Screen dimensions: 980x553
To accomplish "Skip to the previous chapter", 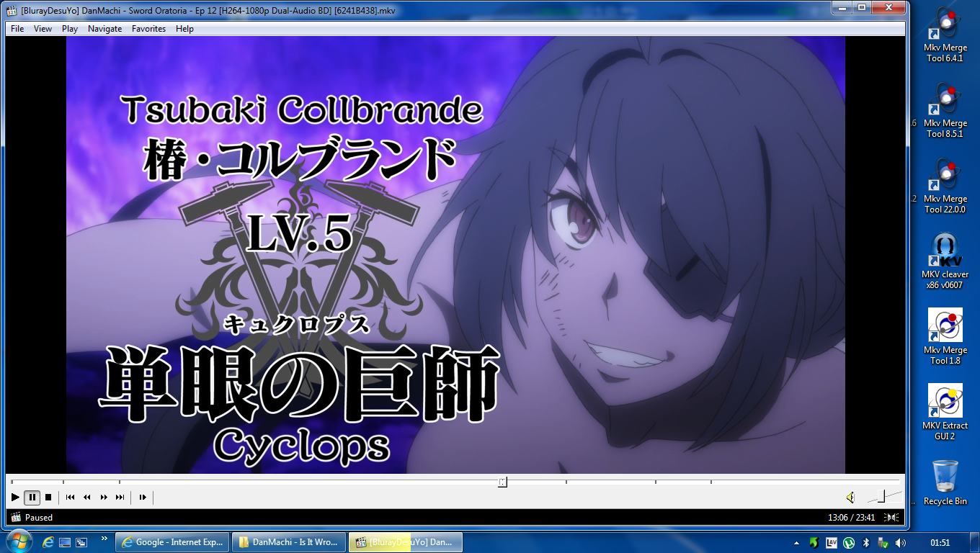I will pyautogui.click(x=70, y=497).
